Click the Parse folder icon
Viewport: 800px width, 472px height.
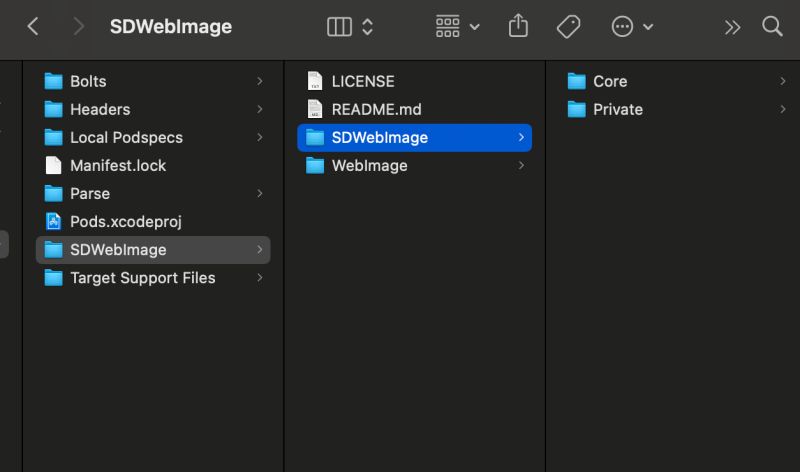[54, 193]
